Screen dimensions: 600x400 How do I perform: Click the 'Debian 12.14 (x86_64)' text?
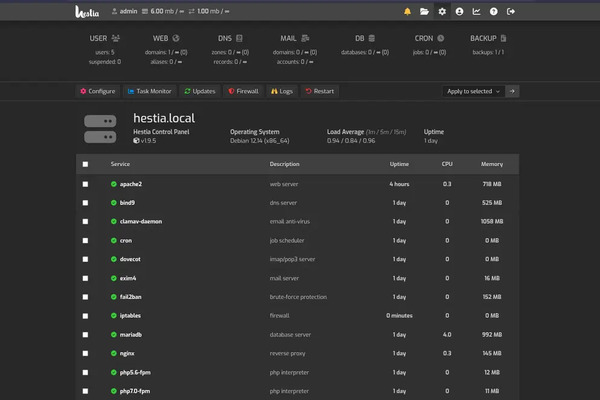tap(259, 141)
